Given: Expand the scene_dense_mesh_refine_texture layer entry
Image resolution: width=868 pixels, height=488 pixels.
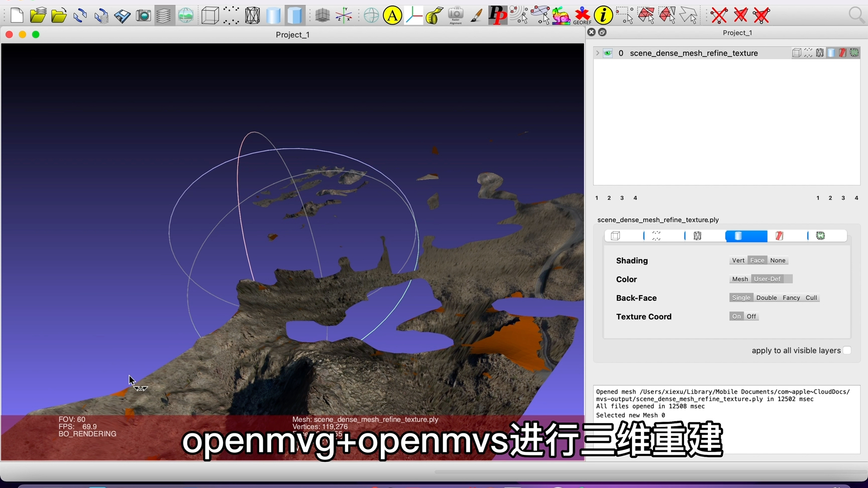Looking at the screenshot, I should pyautogui.click(x=597, y=53).
